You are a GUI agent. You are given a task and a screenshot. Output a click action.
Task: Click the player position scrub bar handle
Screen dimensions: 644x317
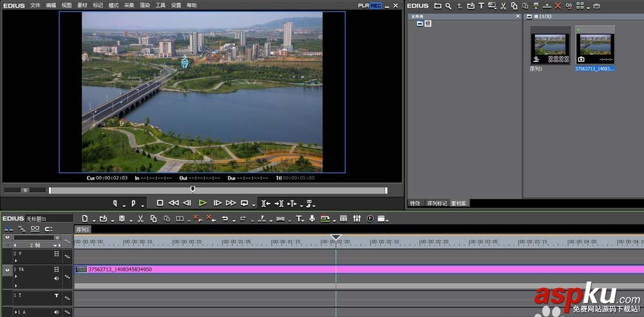pos(193,189)
